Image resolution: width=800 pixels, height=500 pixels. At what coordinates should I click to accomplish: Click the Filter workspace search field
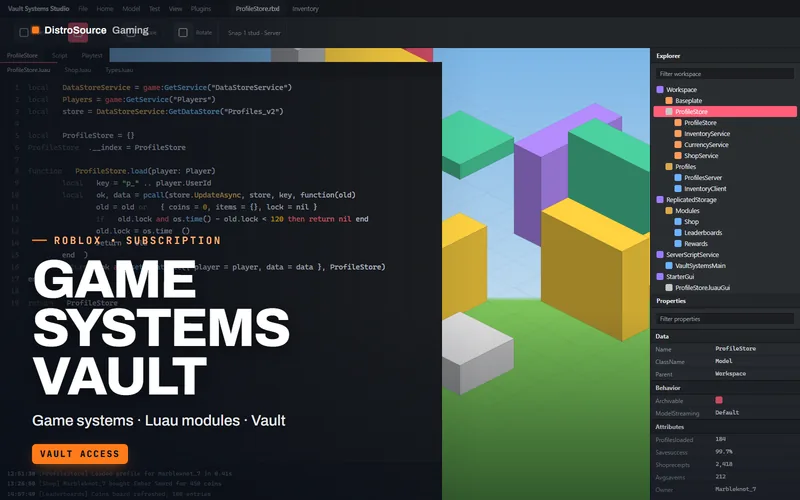tap(724, 74)
